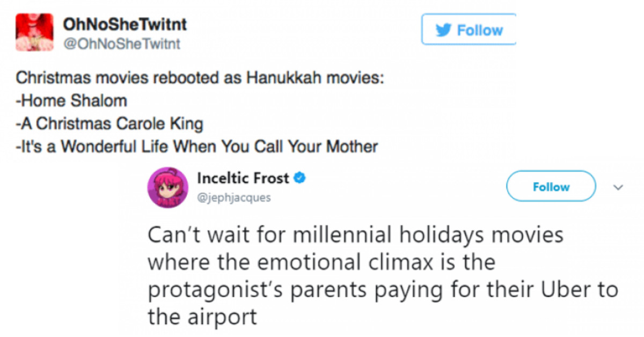644x337 pixels.
Task: Click the verified badge next to Inceltic Frost
Action: tap(299, 178)
